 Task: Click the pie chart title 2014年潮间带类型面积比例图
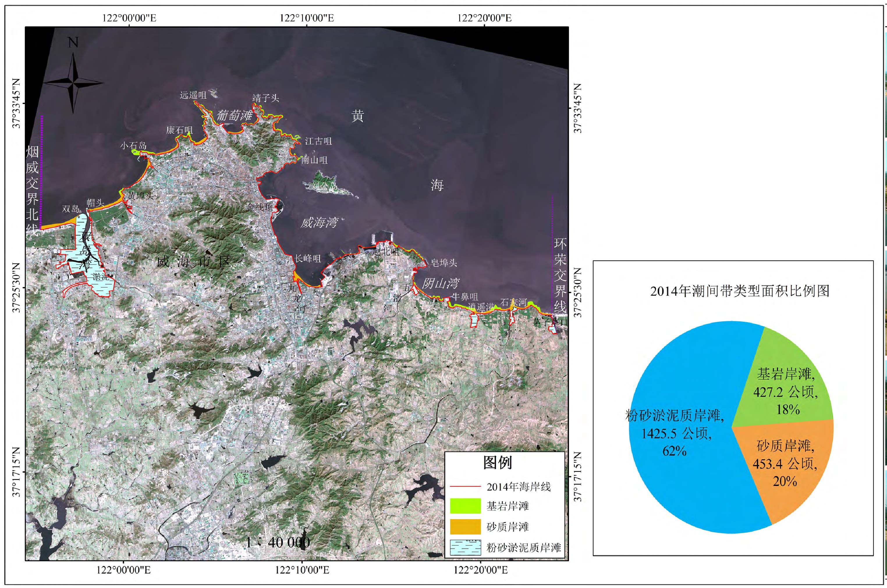pyautogui.click(x=740, y=291)
